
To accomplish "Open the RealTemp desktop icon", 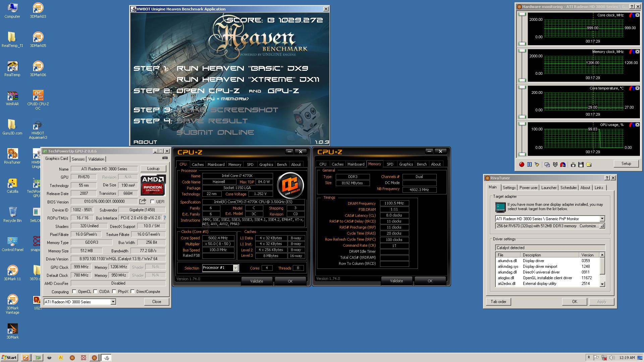I will coord(12,69).
